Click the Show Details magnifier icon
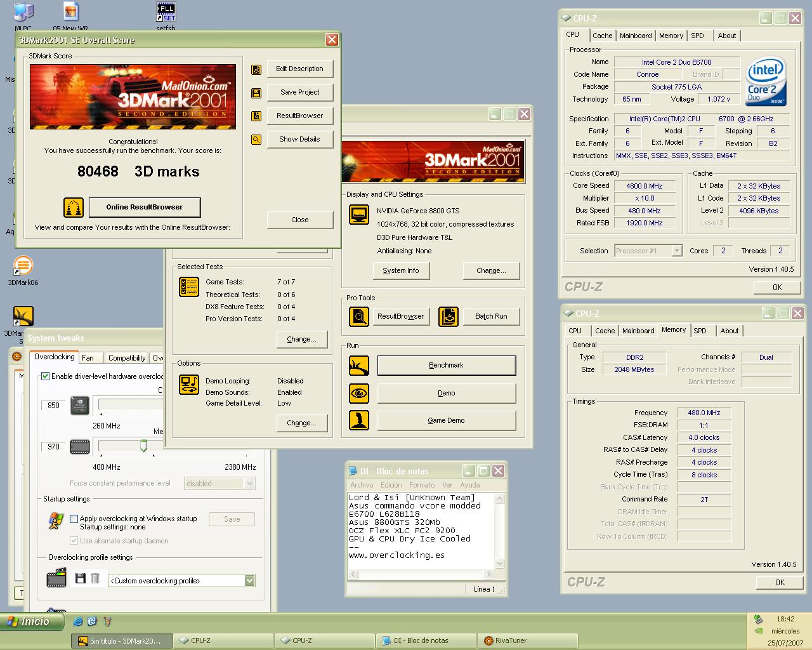This screenshot has width=812, height=650. (x=256, y=140)
